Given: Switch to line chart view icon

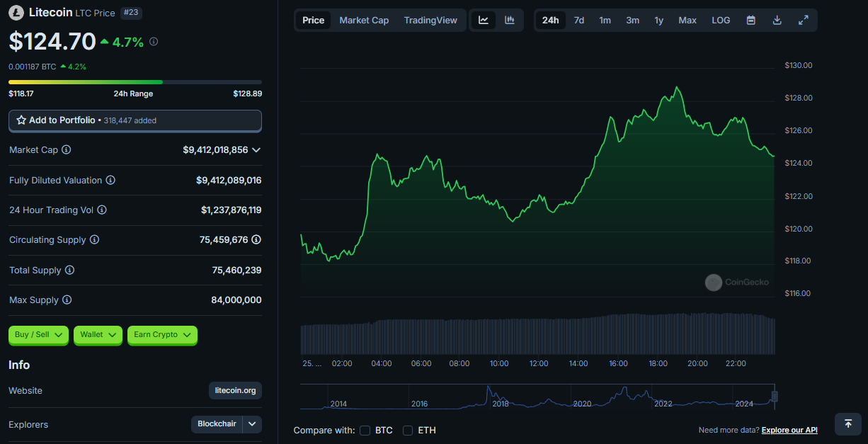Looking at the screenshot, I should point(484,20).
